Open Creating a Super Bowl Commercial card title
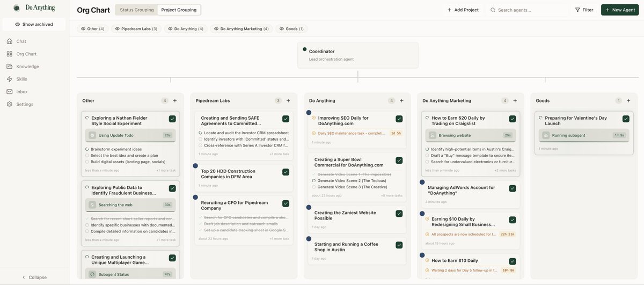This screenshot has width=644, height=285. (349, 162)
